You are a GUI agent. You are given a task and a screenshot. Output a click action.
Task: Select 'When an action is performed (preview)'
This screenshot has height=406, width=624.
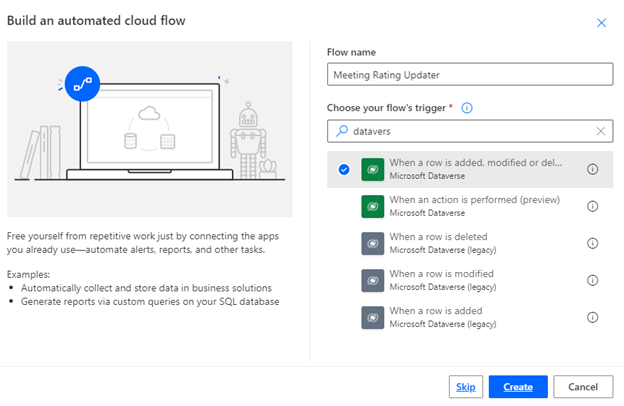coord(470,206)
